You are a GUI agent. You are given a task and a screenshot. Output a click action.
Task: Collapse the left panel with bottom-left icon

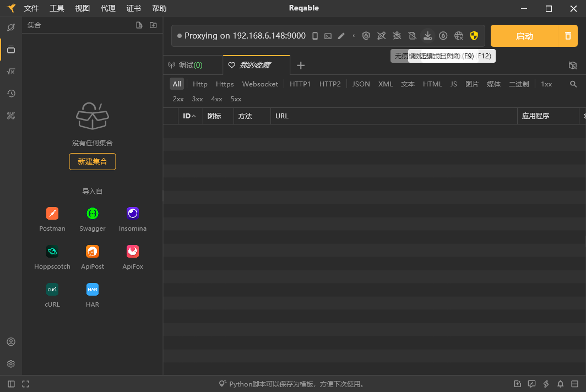tap(11, 384)
